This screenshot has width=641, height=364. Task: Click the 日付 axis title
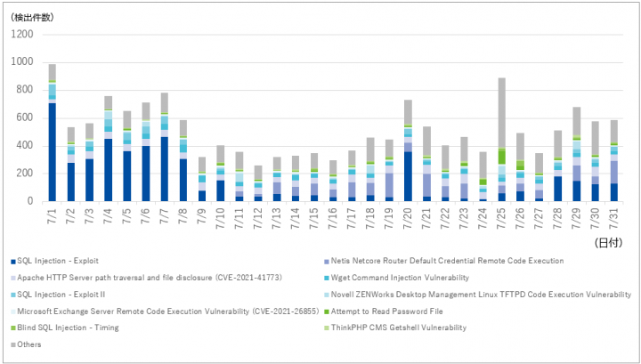(x=609, y=242)
